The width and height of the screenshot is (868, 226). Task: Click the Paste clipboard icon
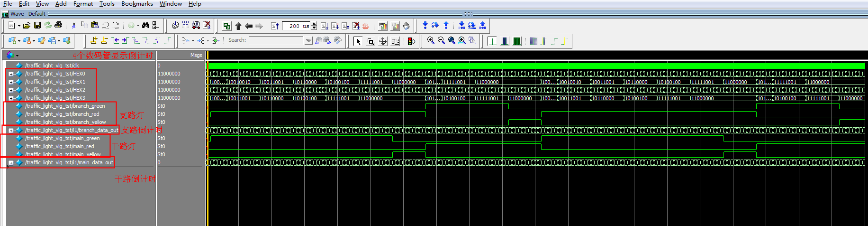(95, 26)
